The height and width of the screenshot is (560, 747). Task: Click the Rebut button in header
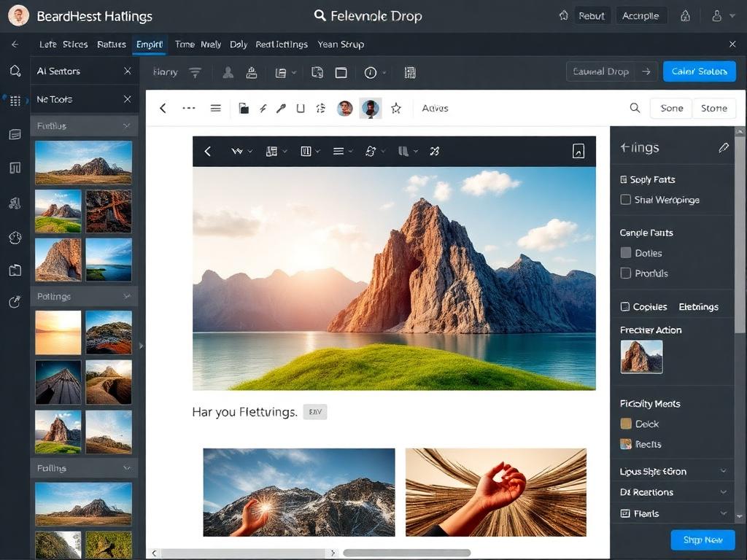pos(592,16)
